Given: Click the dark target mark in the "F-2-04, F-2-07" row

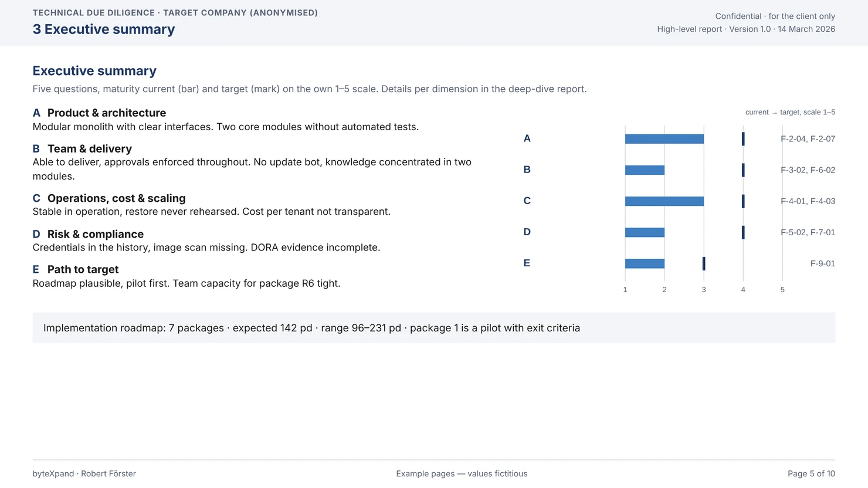Looking at the screenshot, I should pyautogui.click(x=743, y=139).
